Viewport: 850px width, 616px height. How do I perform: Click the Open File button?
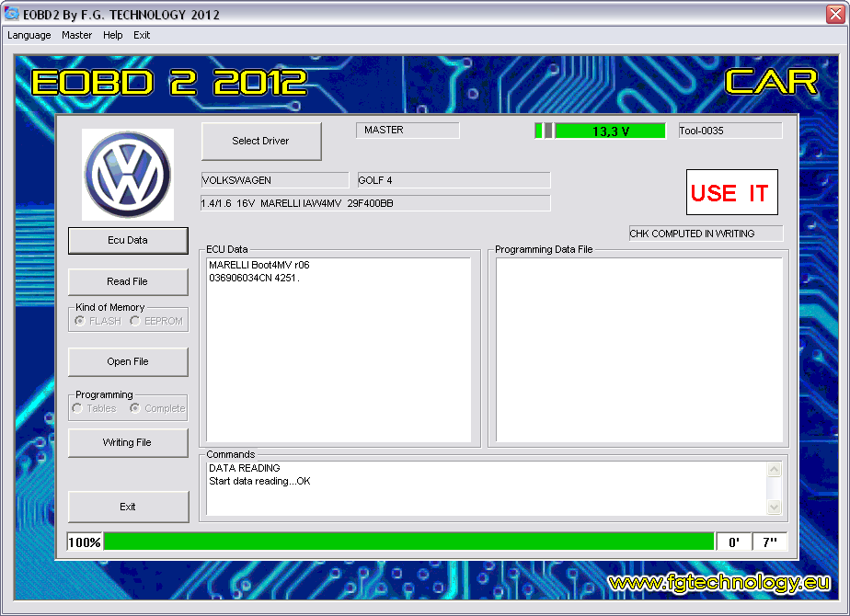128,361
